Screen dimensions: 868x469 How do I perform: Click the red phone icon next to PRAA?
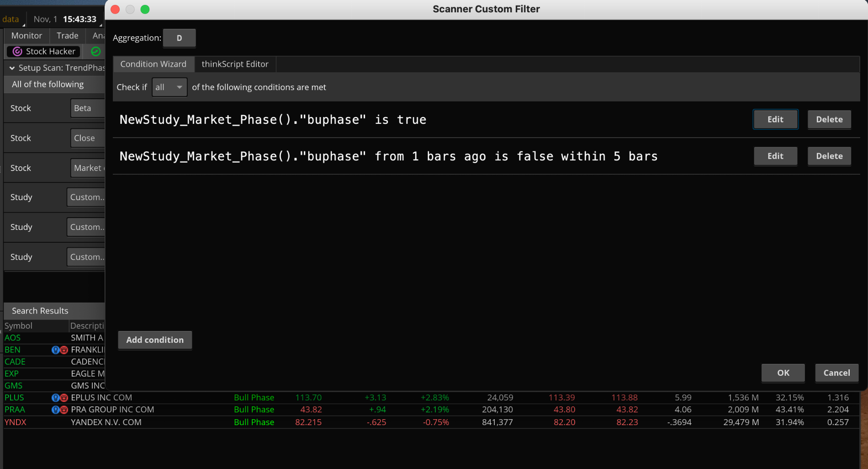click(x=64, y=410)
